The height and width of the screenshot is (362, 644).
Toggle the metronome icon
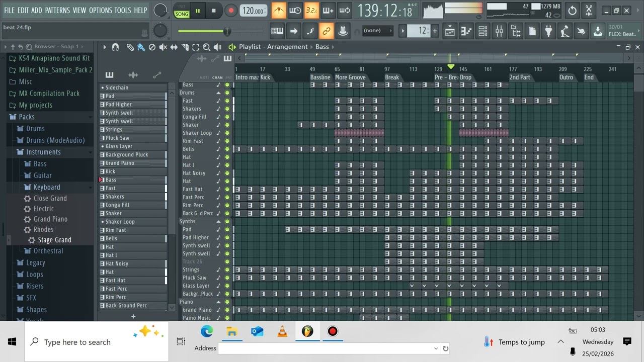(x=279, y=11)
